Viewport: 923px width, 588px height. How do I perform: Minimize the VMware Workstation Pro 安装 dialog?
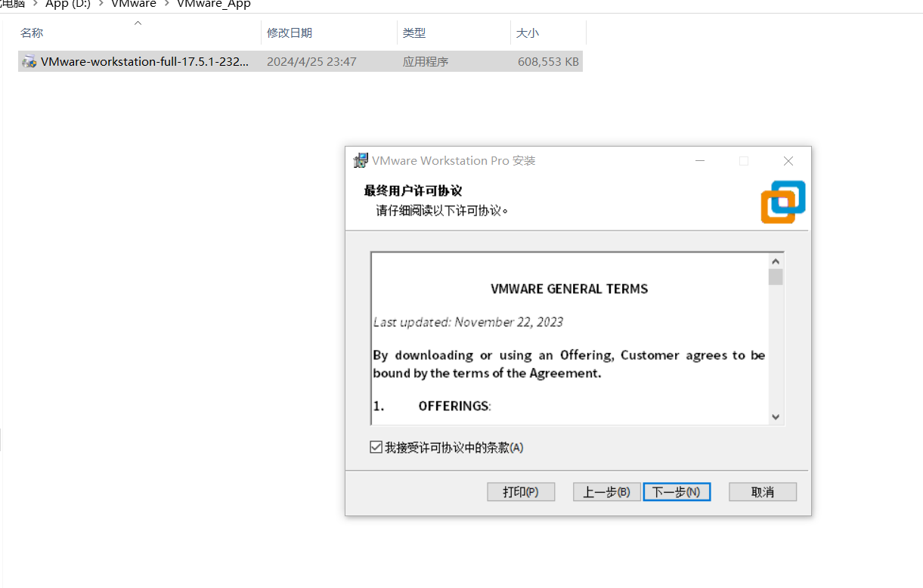click(701, 160)
